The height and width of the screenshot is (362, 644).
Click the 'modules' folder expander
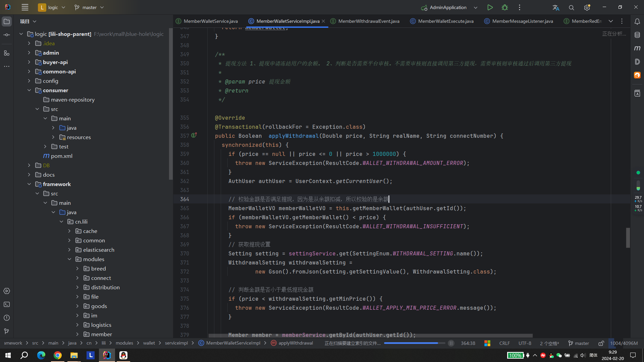click(69, 259)
